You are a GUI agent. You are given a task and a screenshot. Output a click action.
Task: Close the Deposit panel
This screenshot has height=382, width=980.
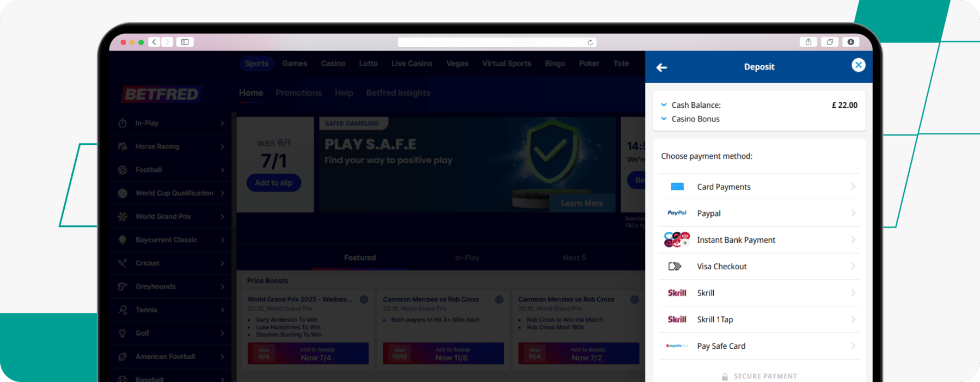point(858,65)
